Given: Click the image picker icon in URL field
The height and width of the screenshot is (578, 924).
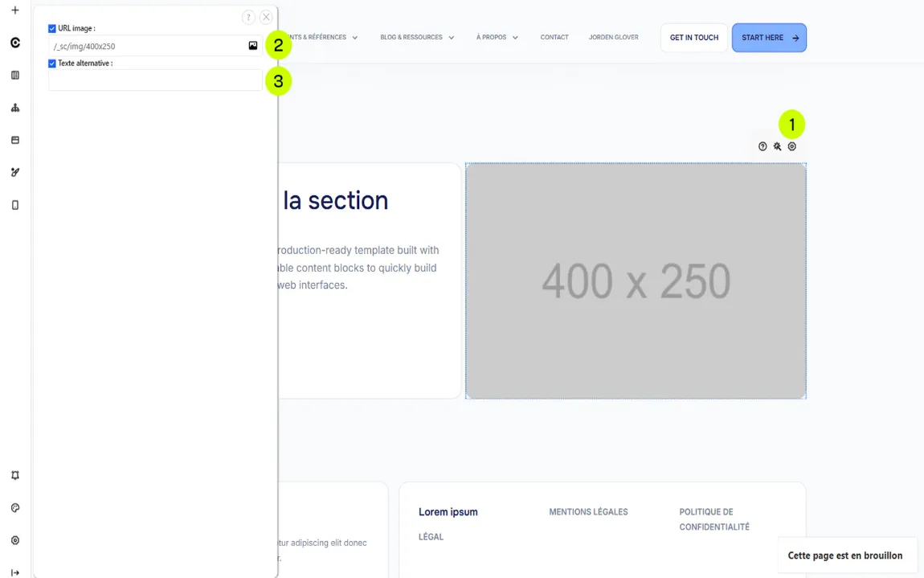Looking at the screenshot, I should point(253,46).
